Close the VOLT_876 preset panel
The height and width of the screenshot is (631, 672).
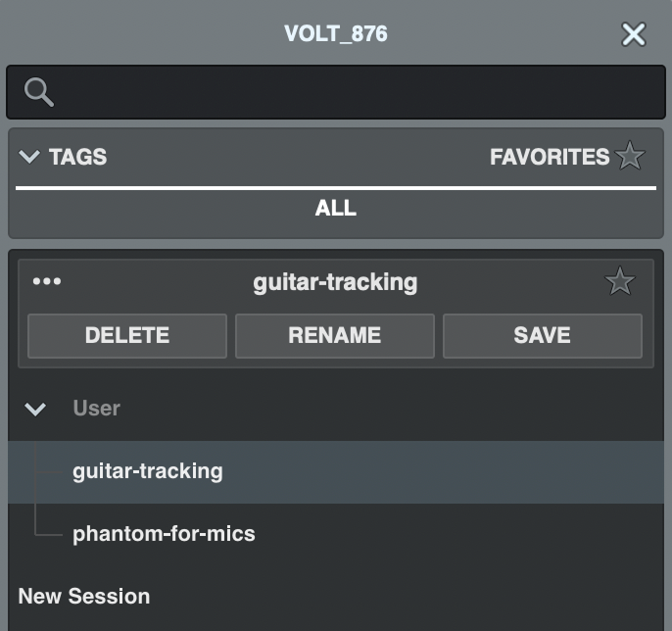pos(634,34)
